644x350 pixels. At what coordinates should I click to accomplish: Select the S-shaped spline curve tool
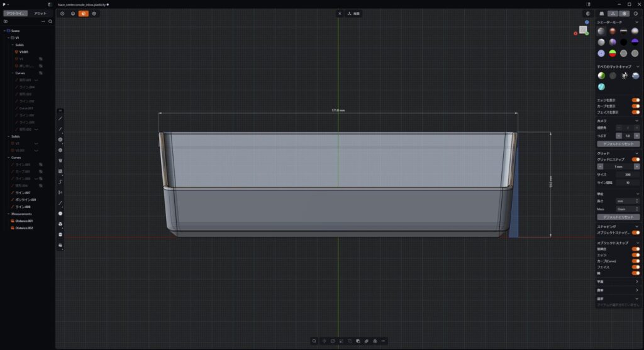pos(60,182)
